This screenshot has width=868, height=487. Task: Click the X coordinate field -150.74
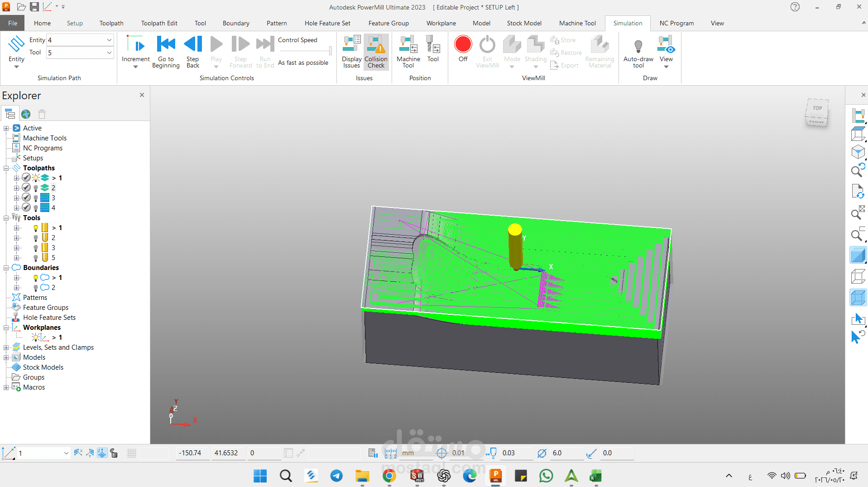point(192,453)
